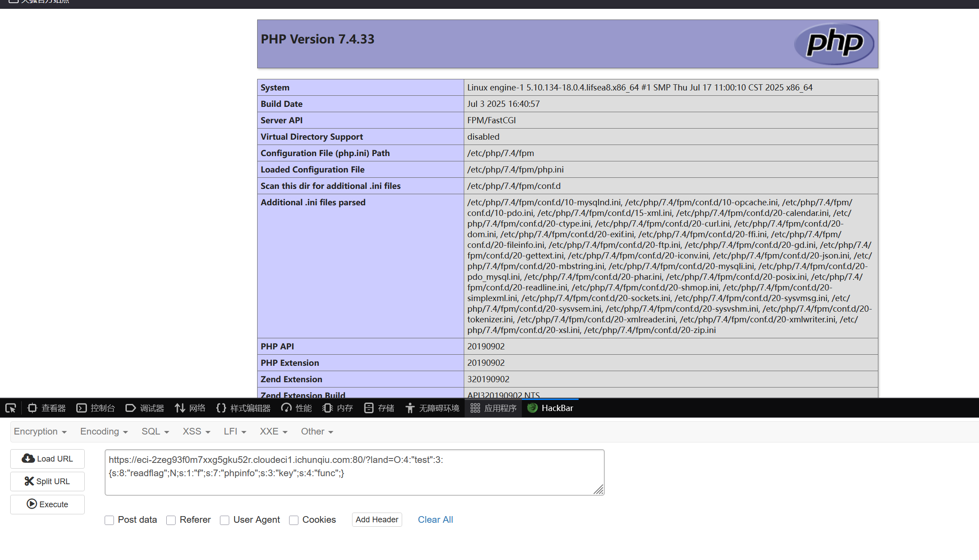The width and height of the screenshot is (979, 560).
Task: Open the Console (控制台) panel
Action: (x=96, y=408)
